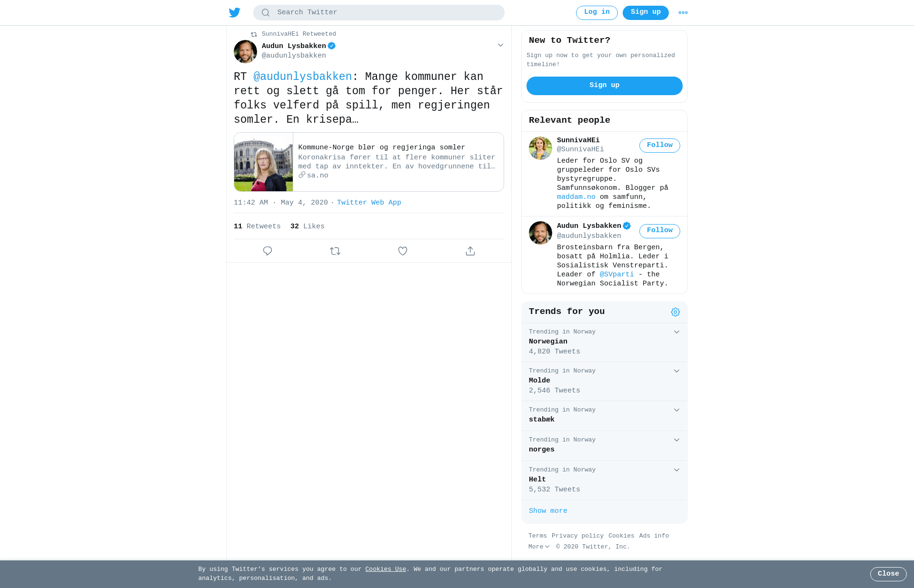The image size is (914, 588).
Task: Like the tweet with the heart icon
Action: (403, 251)
